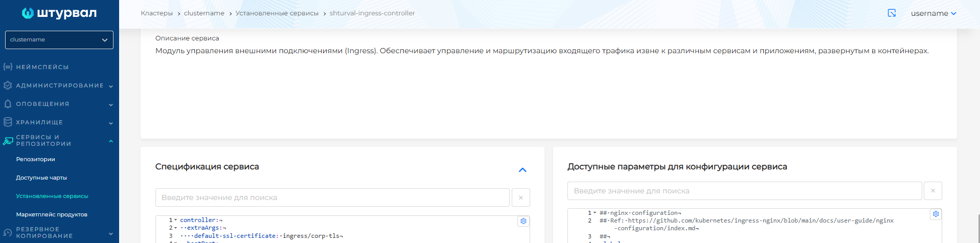The height and width of the screenshot is (243, 980).
Task: Expand the Администрирование menu chevron
Action: 111,86
